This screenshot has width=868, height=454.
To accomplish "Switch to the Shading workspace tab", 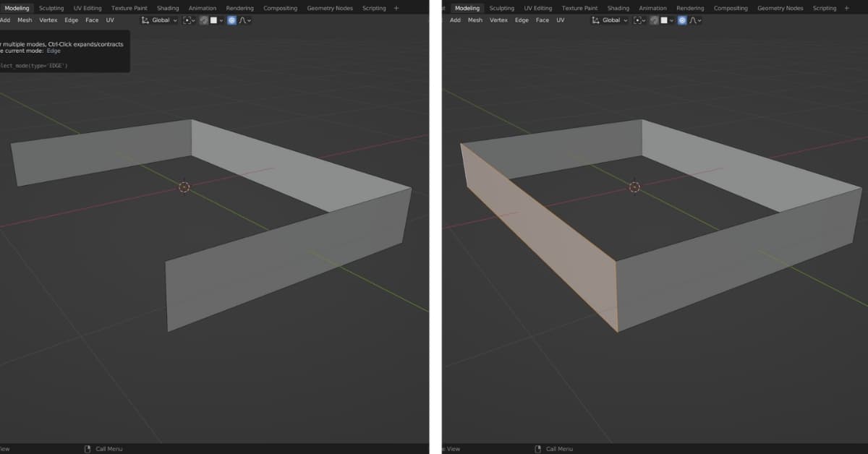I will tap(167, 8).
